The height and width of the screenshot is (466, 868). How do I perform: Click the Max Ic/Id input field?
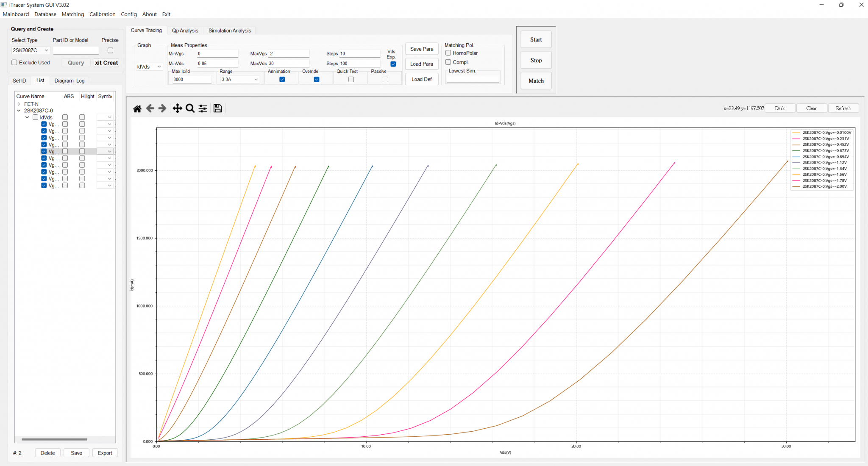pyautogui.click(x=192, y=79)
